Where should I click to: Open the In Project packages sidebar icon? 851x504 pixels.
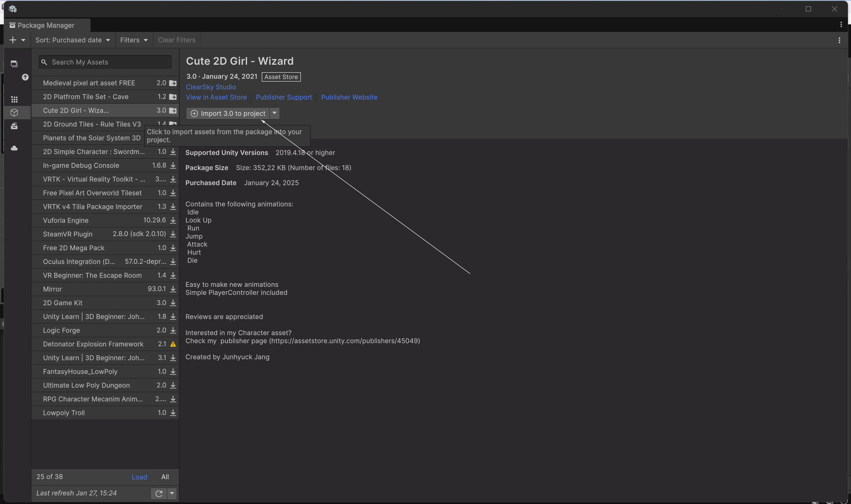point(14,64)
